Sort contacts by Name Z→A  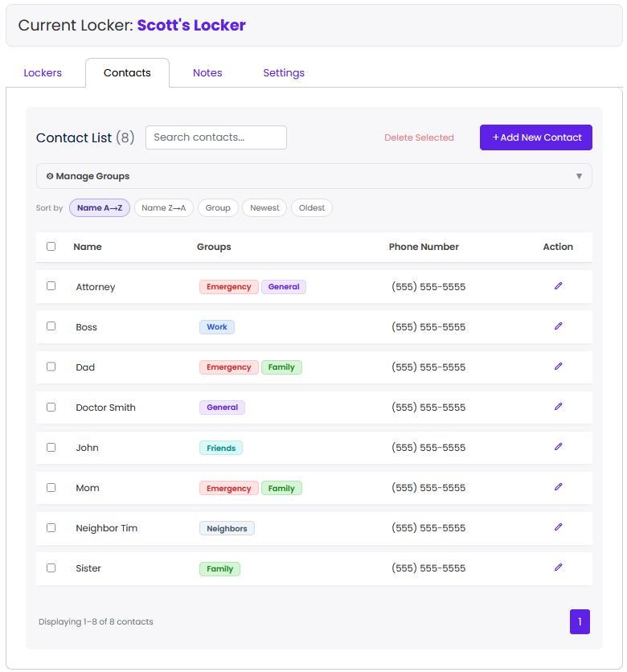click(x=164, y=208)
